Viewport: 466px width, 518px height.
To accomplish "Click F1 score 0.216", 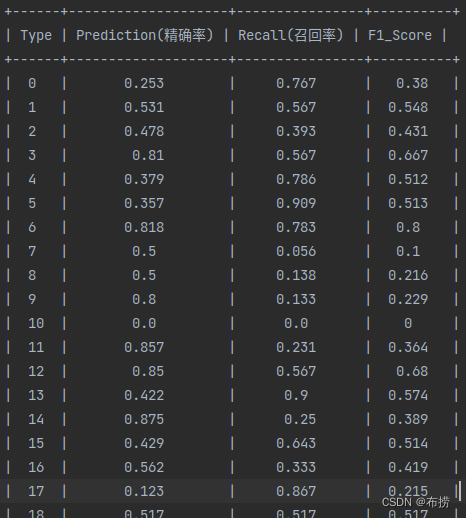I will [x=408, y=275].
